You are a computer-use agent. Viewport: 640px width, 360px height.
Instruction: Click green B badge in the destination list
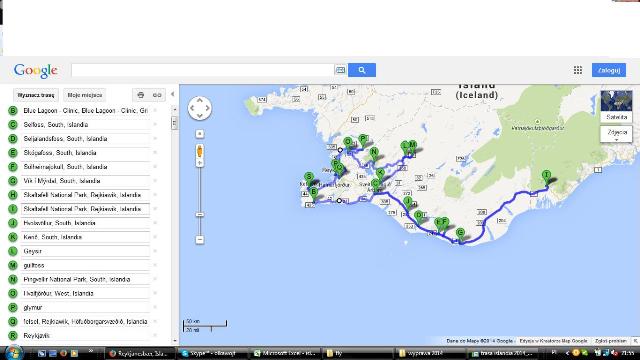pyautogui.click(x=13, y=111)
